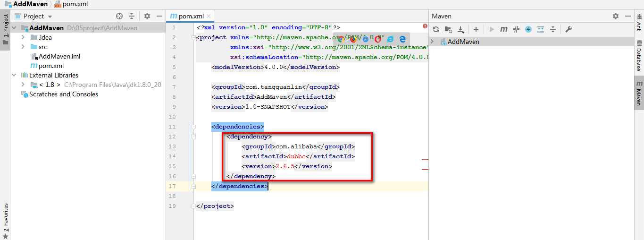
Task: Open in Safari browser icon
Action: (x=365, y=39)
